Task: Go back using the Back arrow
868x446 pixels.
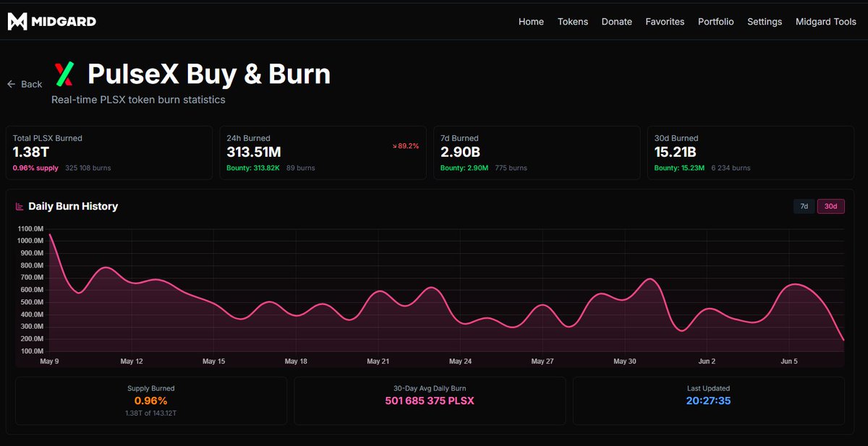Action: pos(25,85)
